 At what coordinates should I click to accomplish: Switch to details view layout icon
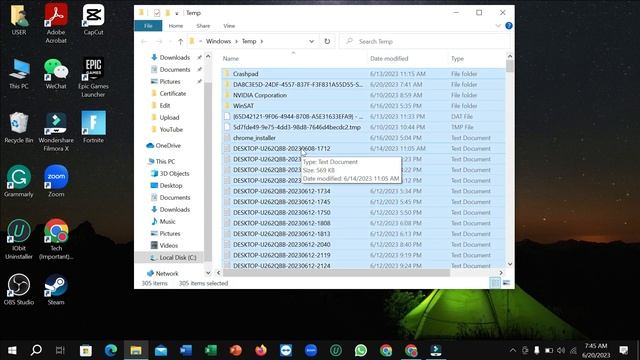point(495,283)
